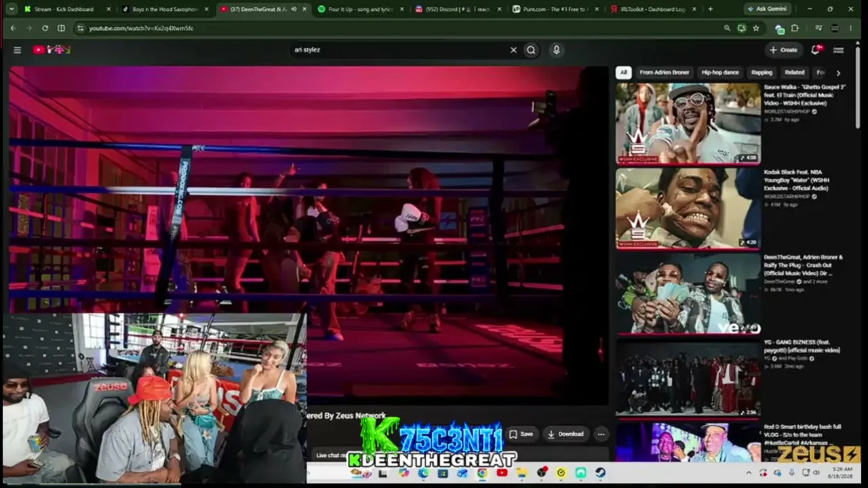868x488 pixels.
Task: Click the Kodak Black Water video title
Action: coord(797,180)
